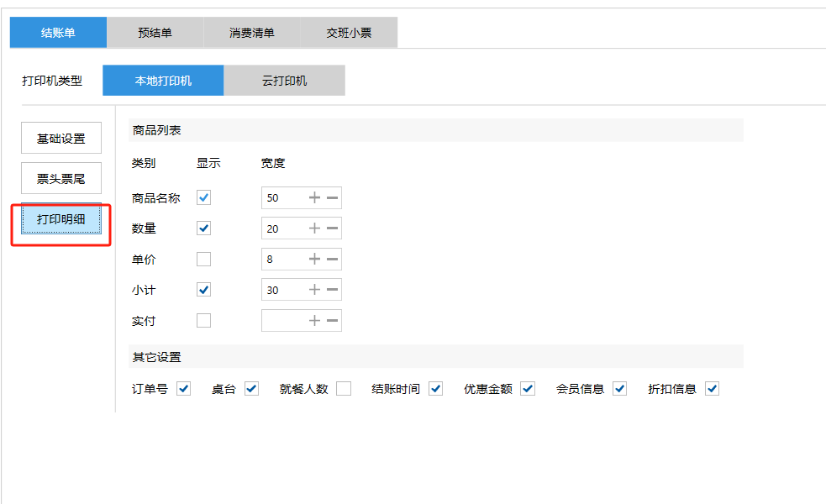
Task: Toggle the 折扣信息 checkbox off
Action: click(713, 389)
